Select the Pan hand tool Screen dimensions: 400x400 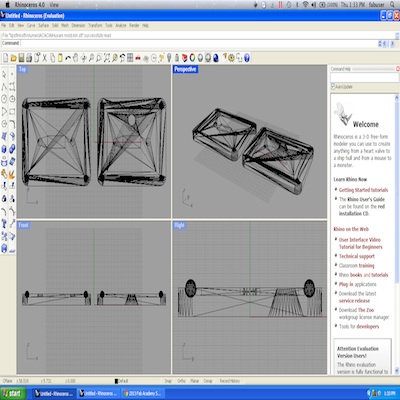(x=76, y=58)
